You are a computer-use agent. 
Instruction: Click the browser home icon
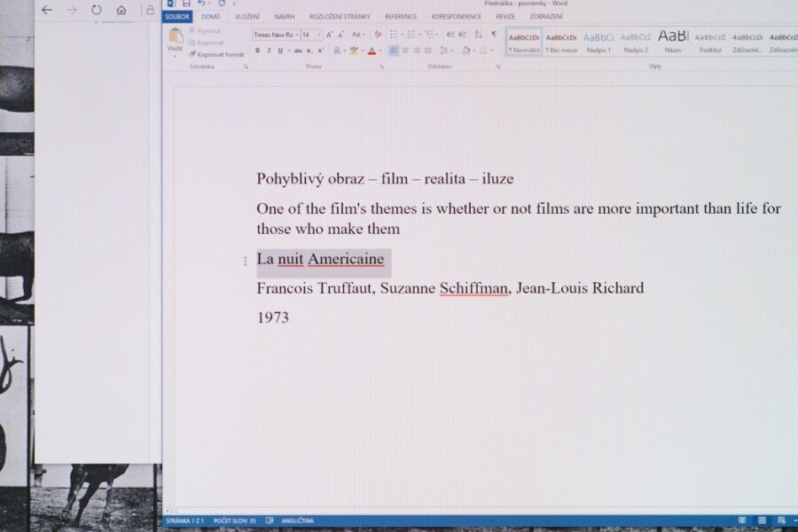[x=121, y=10]
